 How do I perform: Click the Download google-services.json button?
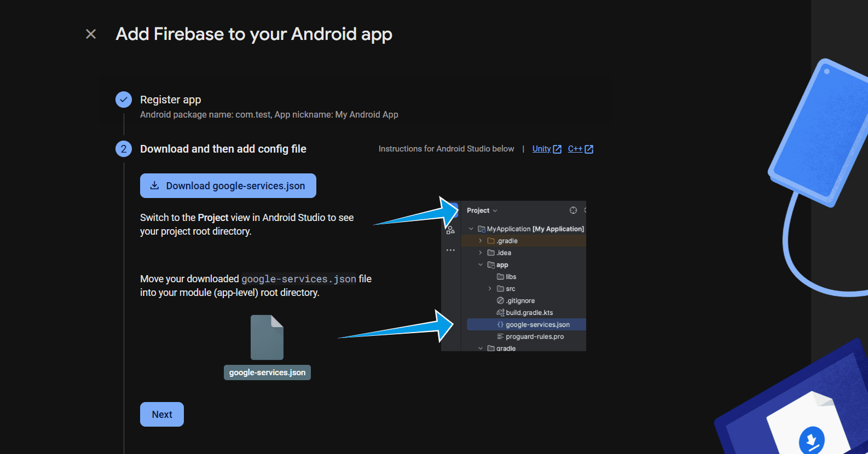click(228, 186)
